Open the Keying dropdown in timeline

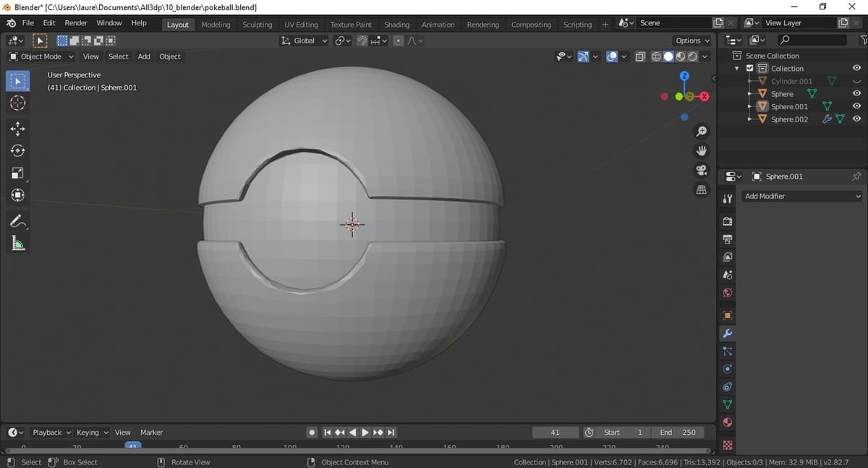93,433
